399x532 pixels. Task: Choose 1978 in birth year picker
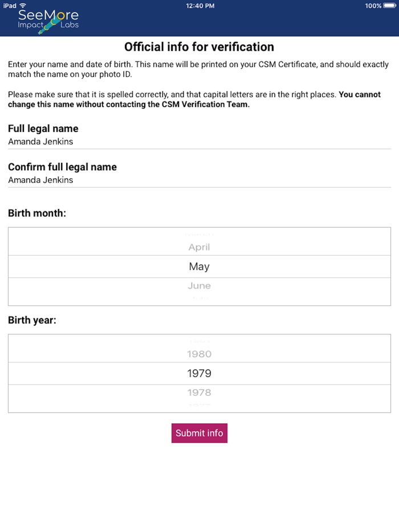[x=199, y=392]
